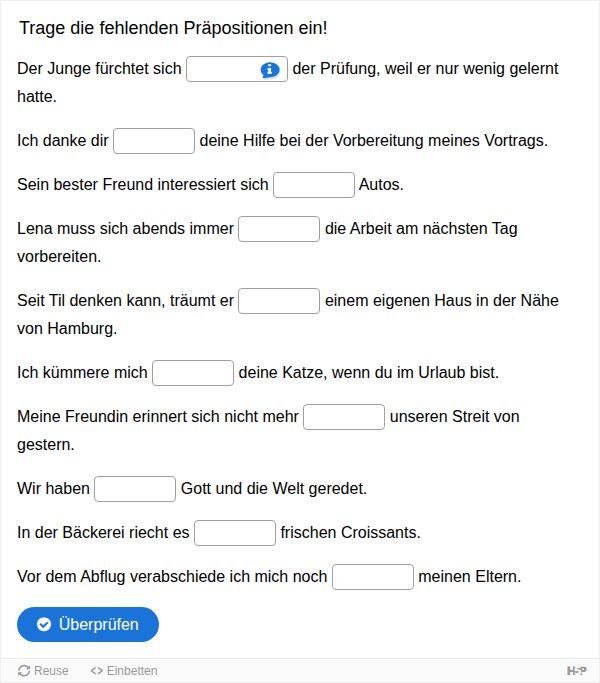Screen dimensions: 600x683
Task: Click the blank after 'träumt er'
Action: coord(279,301)
